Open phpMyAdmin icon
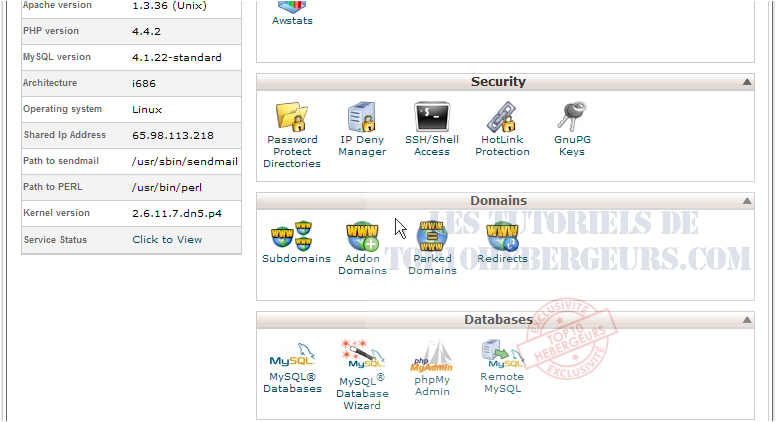This screenshot has height=422, width=776. pyautogui.click(x=432, y=355)
